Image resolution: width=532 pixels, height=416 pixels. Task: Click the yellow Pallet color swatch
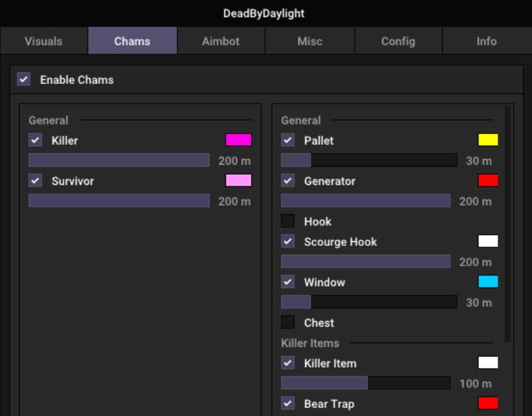click(x=488, y=140)
